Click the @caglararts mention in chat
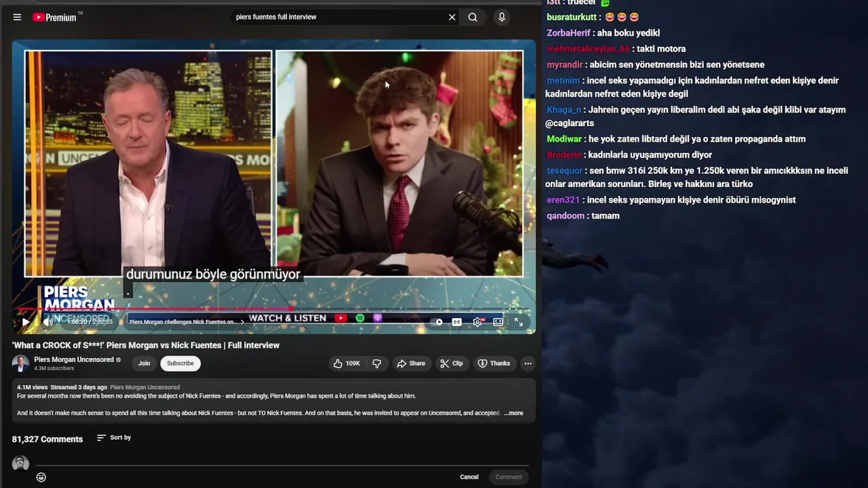Viewport: 868px width, 488px height. click(570, 123)
